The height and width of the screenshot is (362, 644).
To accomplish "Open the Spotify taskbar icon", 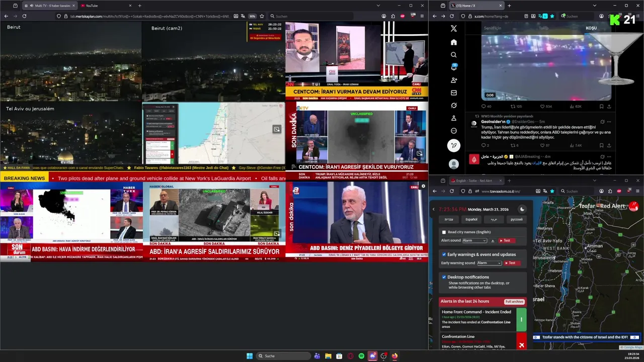I will (x=361, y=356).
